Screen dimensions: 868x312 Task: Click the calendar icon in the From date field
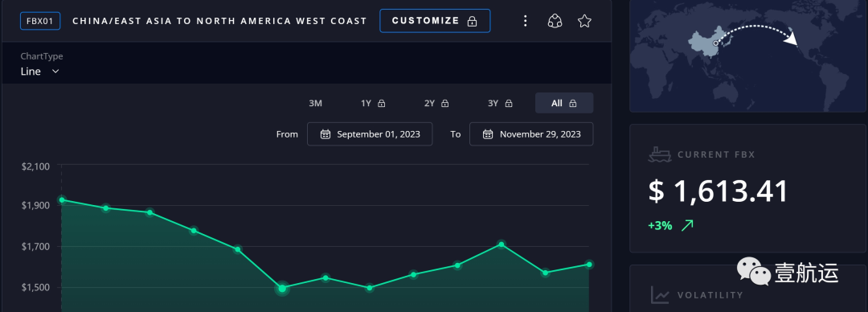click(325, 134)
